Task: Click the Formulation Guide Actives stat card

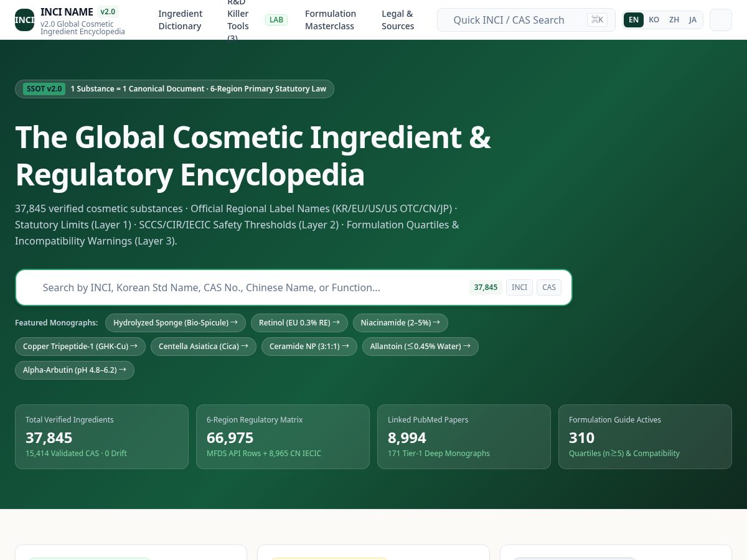Action: (x=645, y=437)
